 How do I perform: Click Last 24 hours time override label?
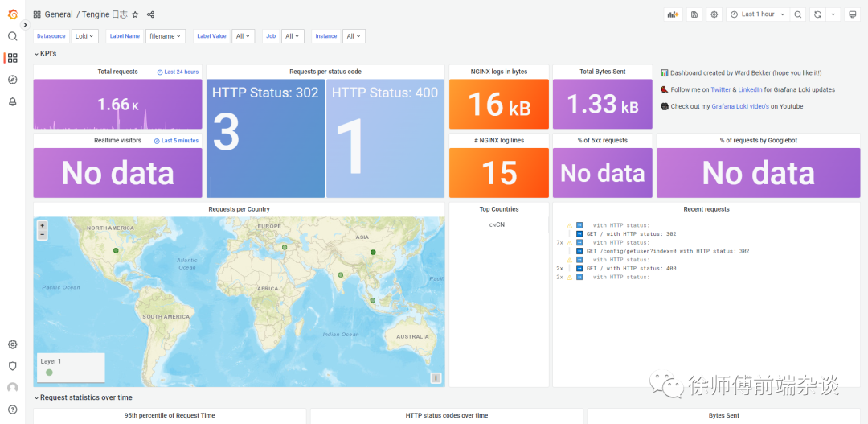coord(178,72)
